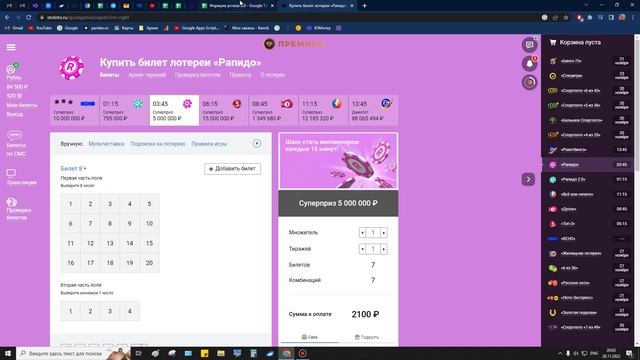Image resolution: width=640 pixels, height=360 pixels.
Task: Decrease the Тиражей value
Action: coord(362,249)
